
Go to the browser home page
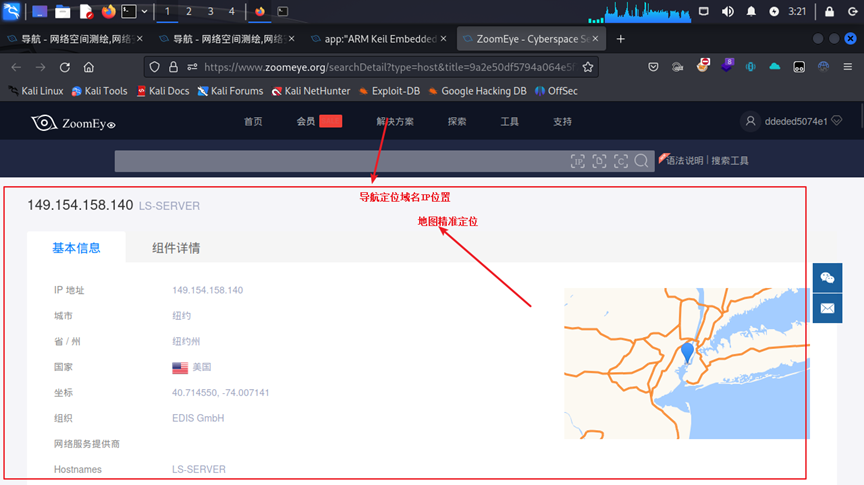tap(89, 67)
